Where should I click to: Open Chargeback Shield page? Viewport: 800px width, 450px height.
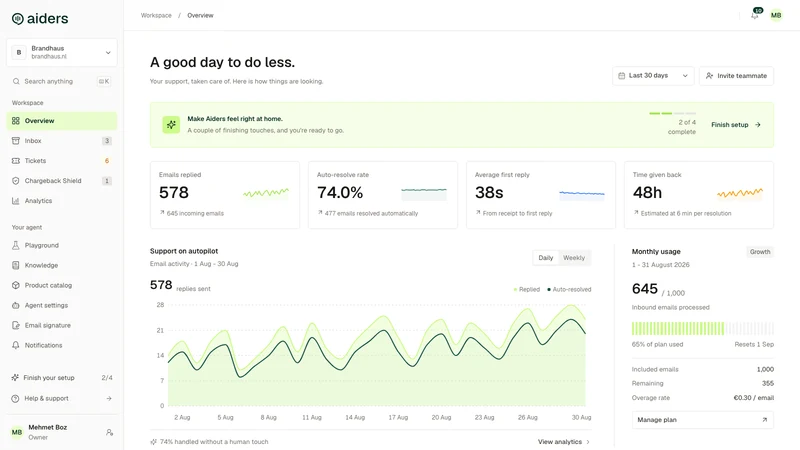[62, 181]
